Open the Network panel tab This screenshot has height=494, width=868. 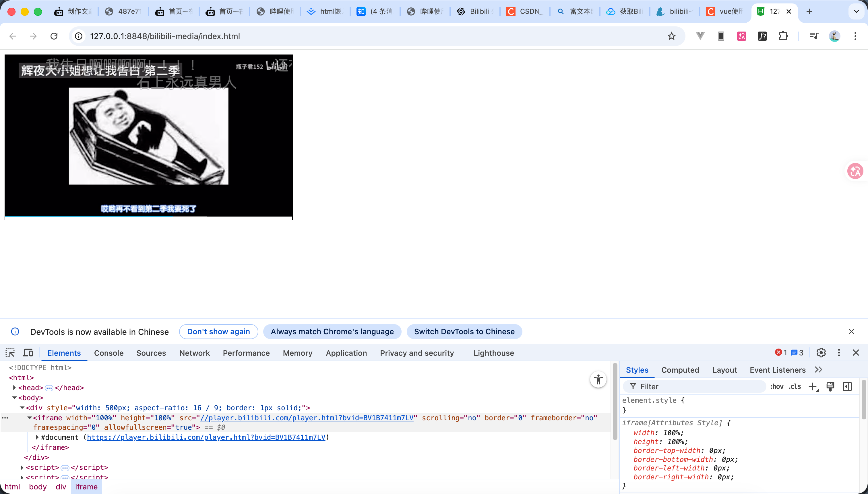pos(195,353)
